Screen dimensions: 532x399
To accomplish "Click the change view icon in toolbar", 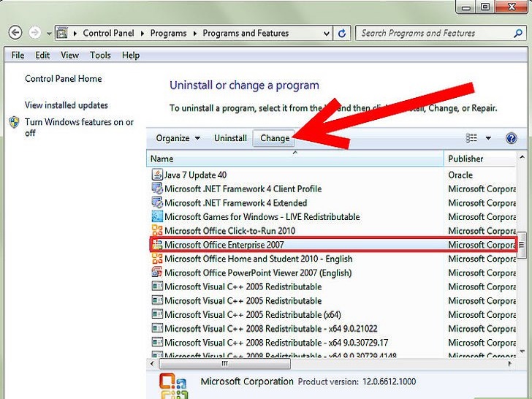I will [x=472, y=138].
